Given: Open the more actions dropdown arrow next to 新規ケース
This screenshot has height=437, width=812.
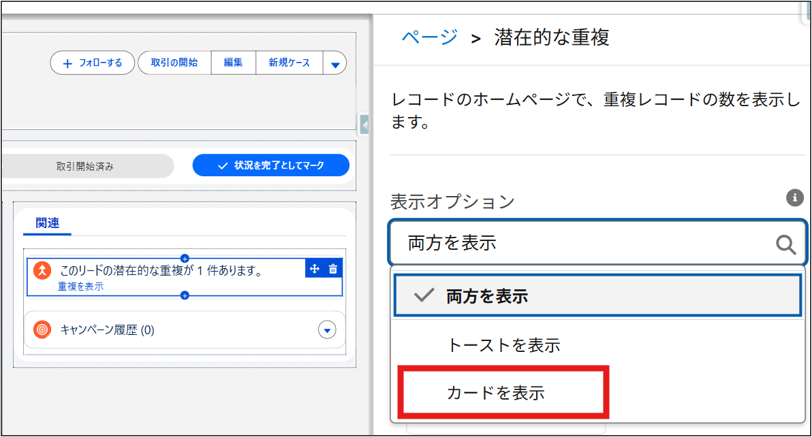Looking at the screenshot, I should point(335,64).
